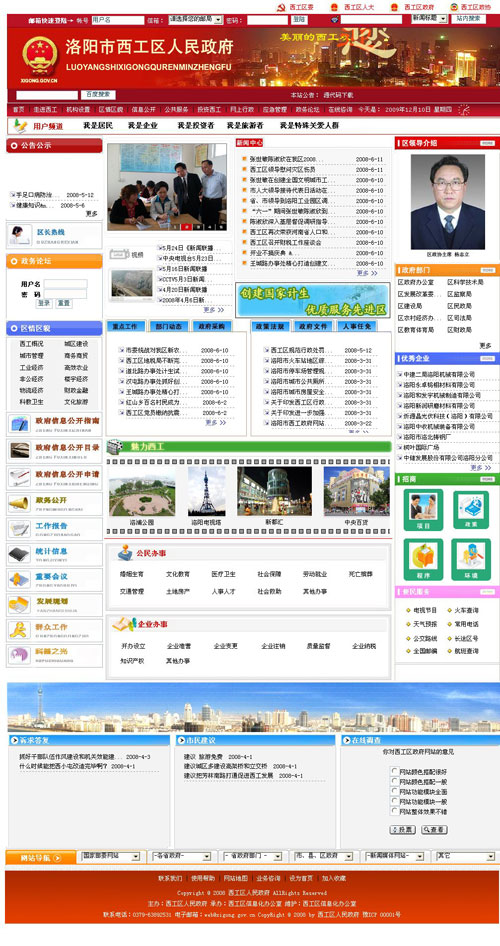Click the forum 用户名 input field

[x=65, y=284]
